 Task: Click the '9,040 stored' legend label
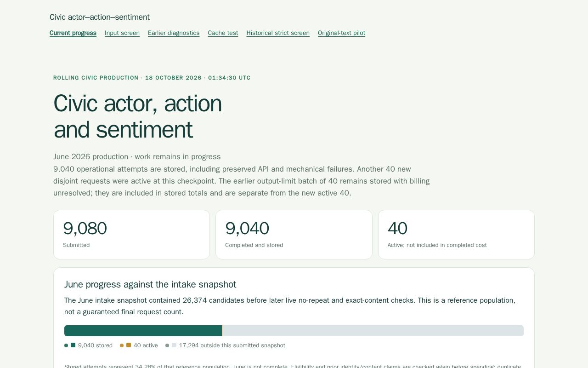tap(95, 345)
